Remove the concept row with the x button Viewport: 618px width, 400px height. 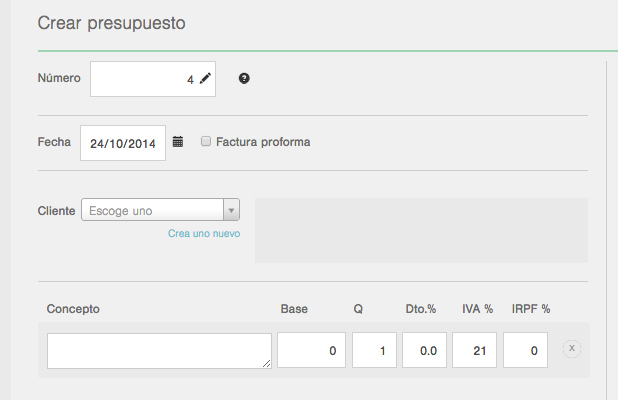pyautogui.click(x=571, y=349)
